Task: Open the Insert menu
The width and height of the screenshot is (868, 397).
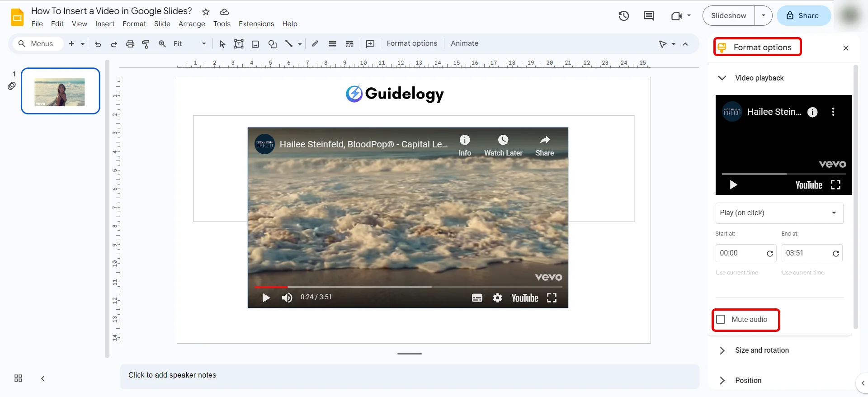Action: pos(105,24)
